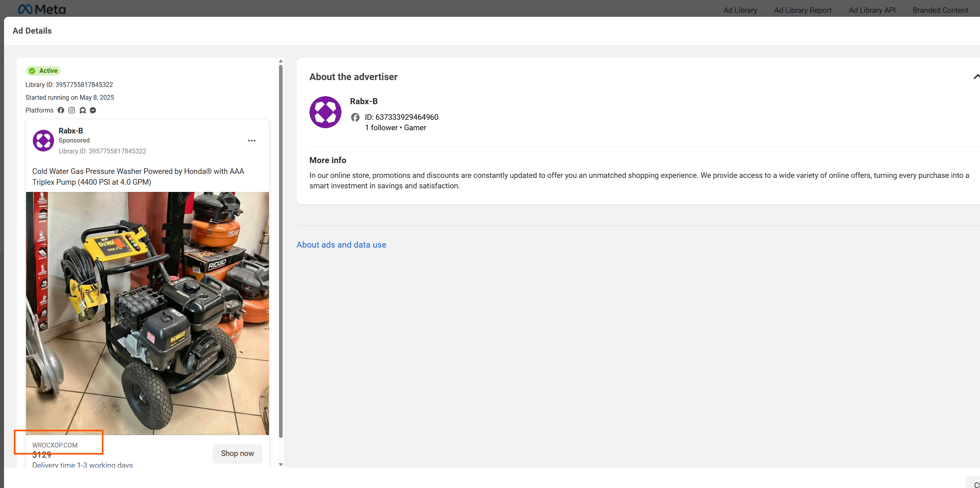Collapse the About the advertiser section
Viewport: 980px width, 488px height.
[976, 77]
